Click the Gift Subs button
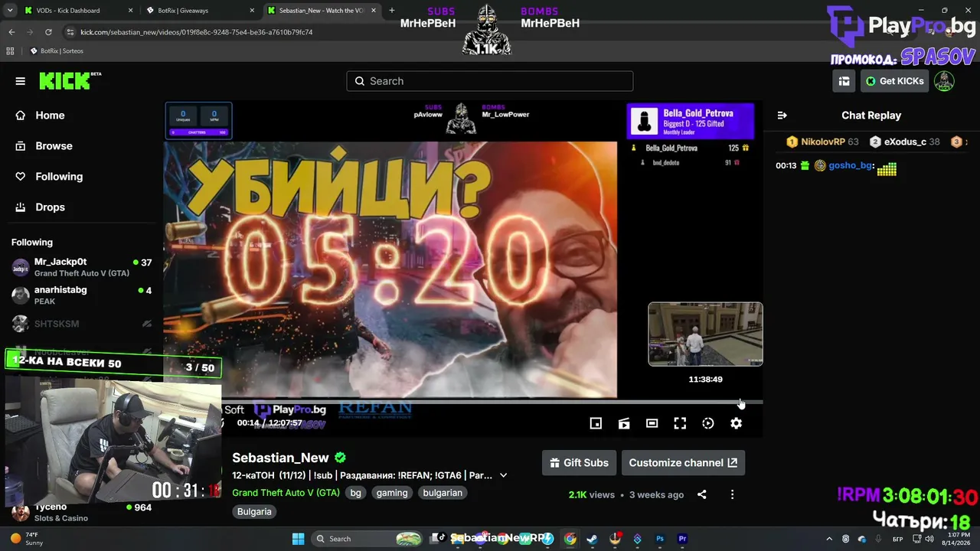The image size is (980, 551). (x=580, y=463)
